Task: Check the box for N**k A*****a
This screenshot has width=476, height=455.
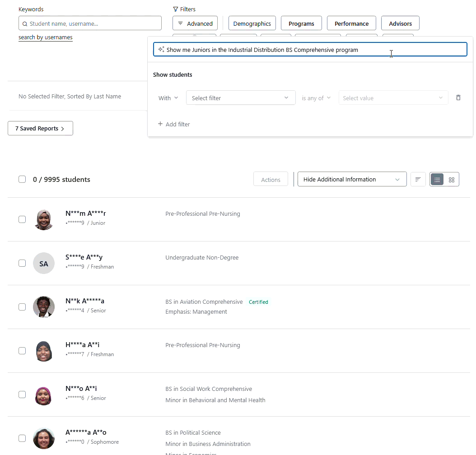Action: [x=22, y=307]
